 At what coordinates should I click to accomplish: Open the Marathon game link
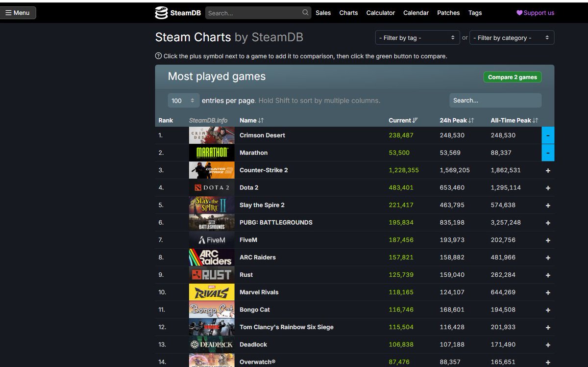tap(253, 153)
